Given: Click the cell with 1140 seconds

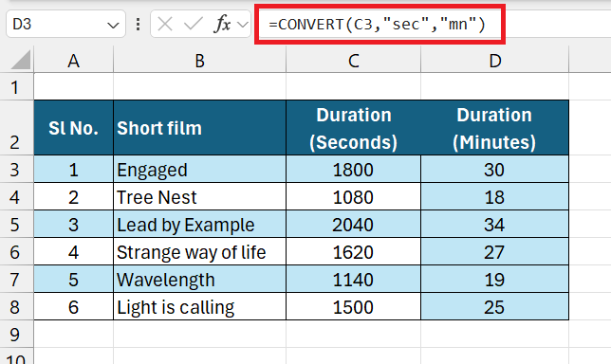Looking at the screenshot, I should coord(354,279).
